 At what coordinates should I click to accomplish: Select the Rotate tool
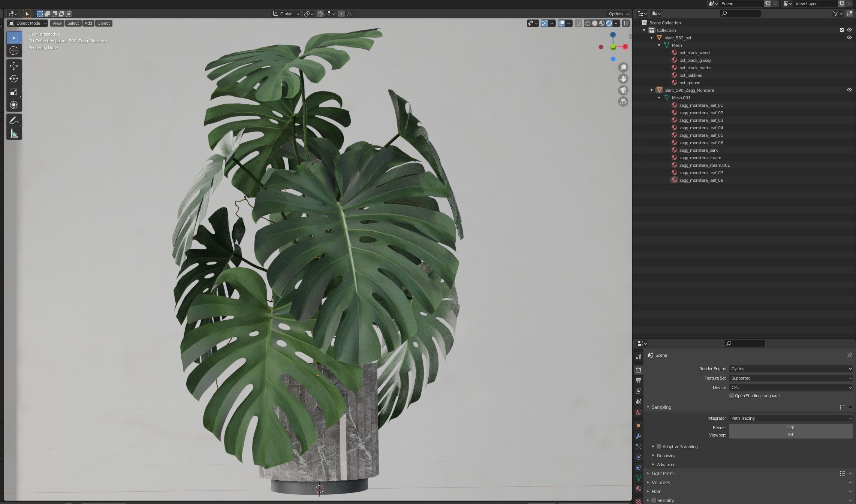coord(14,79)
